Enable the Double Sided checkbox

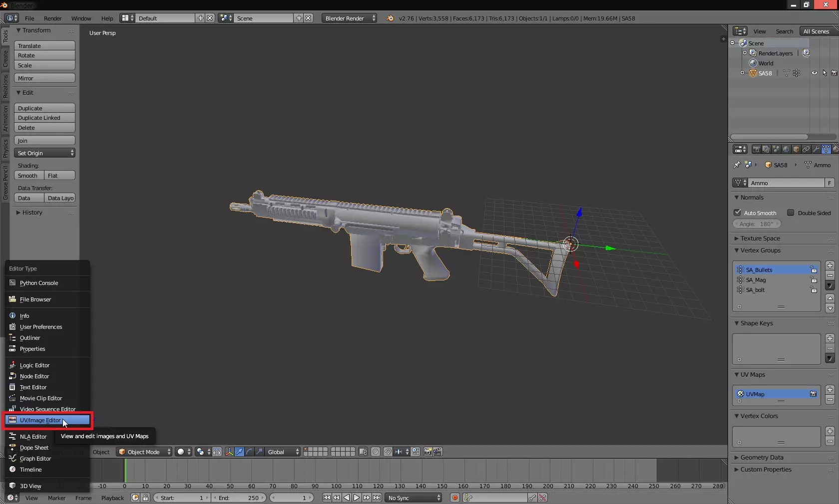coord(791,213)
